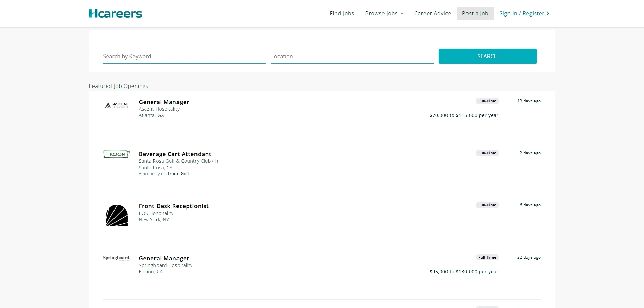Click the Atlanta, GA location text
The image size is (644, 308).
pos(151,115)
